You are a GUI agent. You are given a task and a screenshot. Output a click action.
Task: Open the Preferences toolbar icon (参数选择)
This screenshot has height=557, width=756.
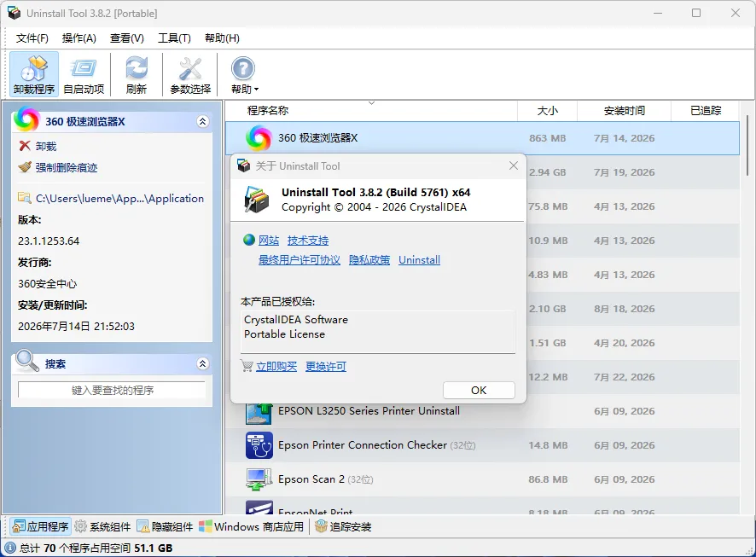tap(190, 74)
